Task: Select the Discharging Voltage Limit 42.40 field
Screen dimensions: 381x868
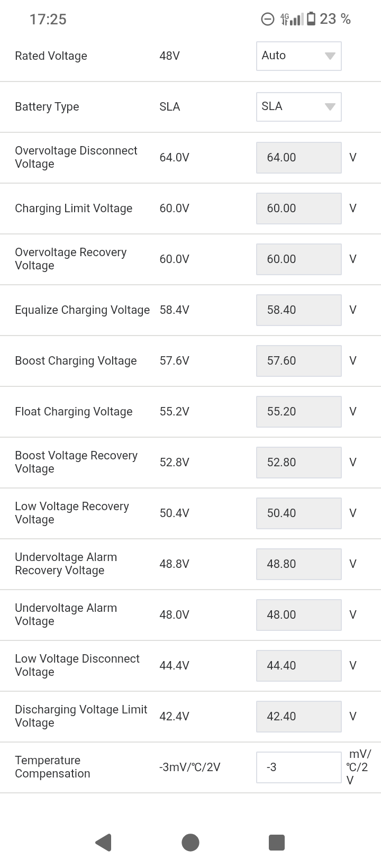Action: (299, 717)
